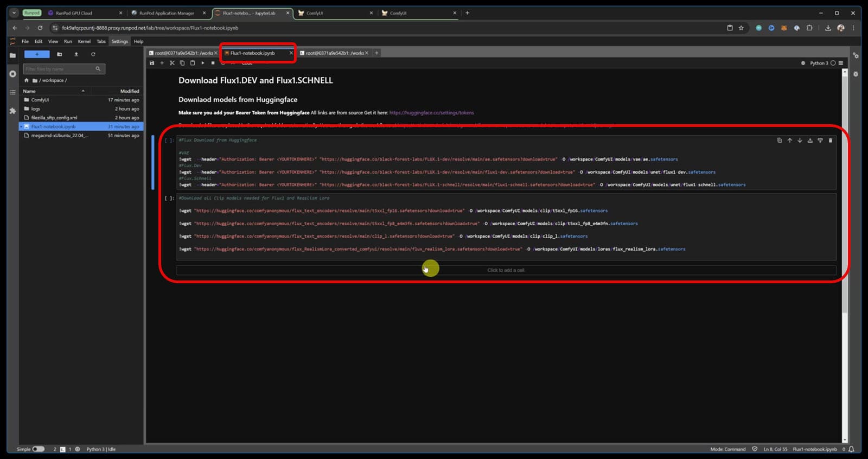The height and width of the screenshot is (459, 868).
Task: Open the browser tab search dropdown arrow
Action: click(14, 13)
